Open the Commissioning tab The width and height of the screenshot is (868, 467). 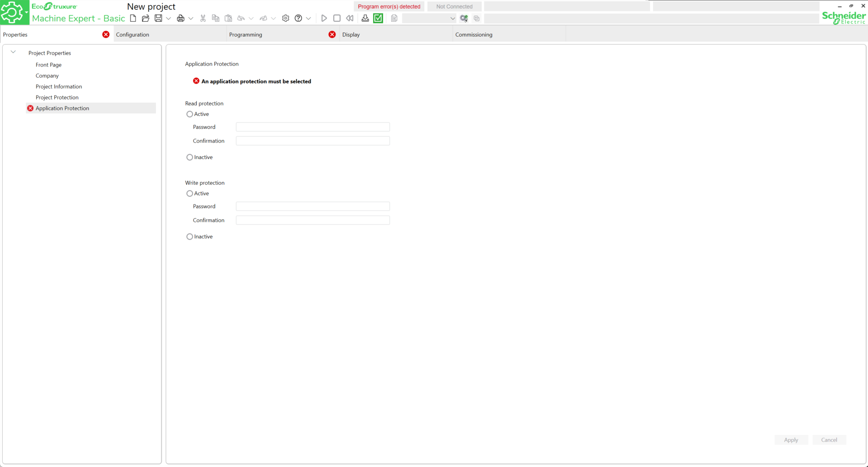click(474, 35)
